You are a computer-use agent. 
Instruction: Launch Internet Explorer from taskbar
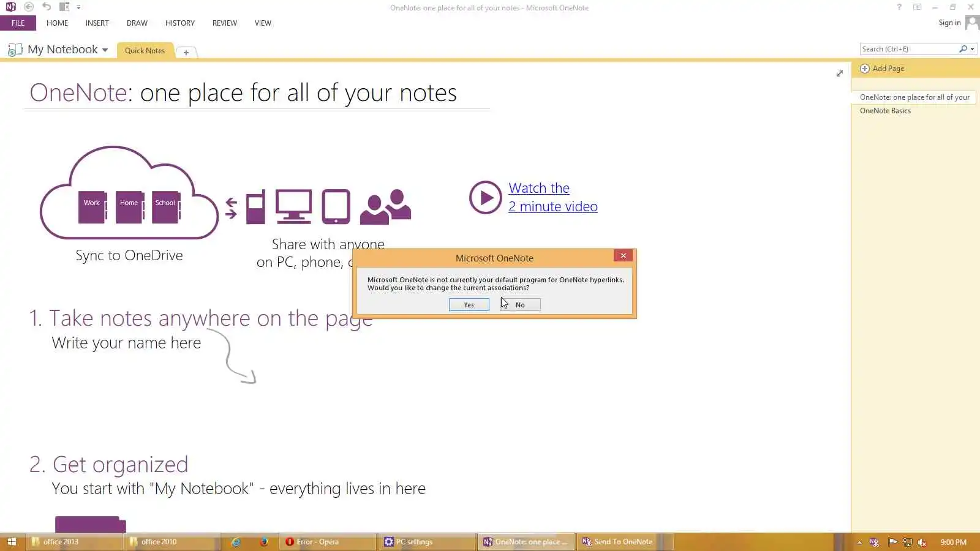[x=236, y=542]
